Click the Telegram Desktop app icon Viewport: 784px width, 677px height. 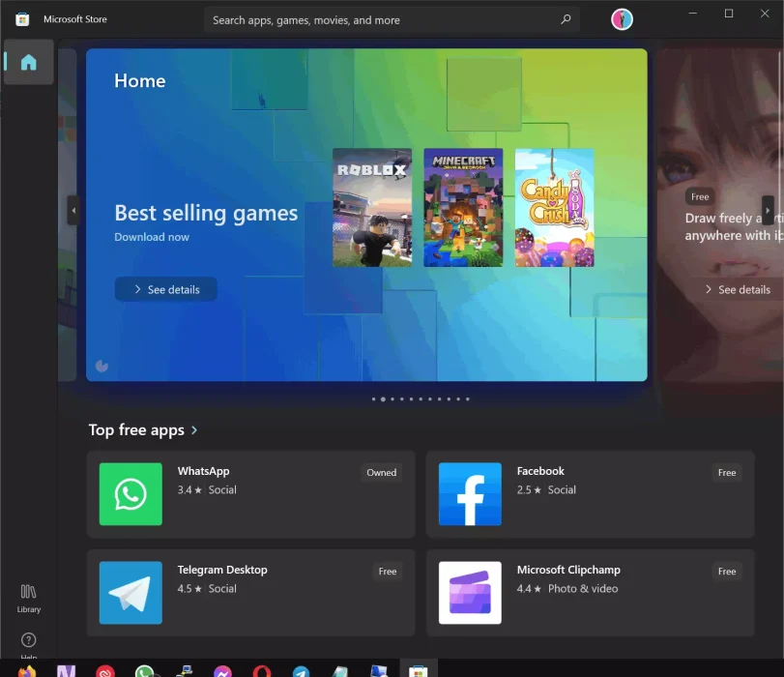pyautogui.click(x=131, y=593)
